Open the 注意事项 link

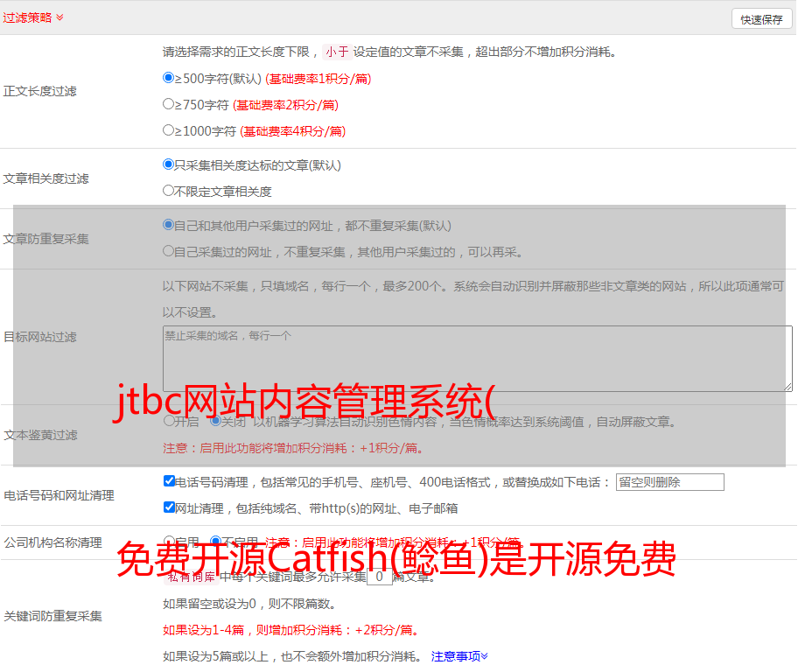459,656
